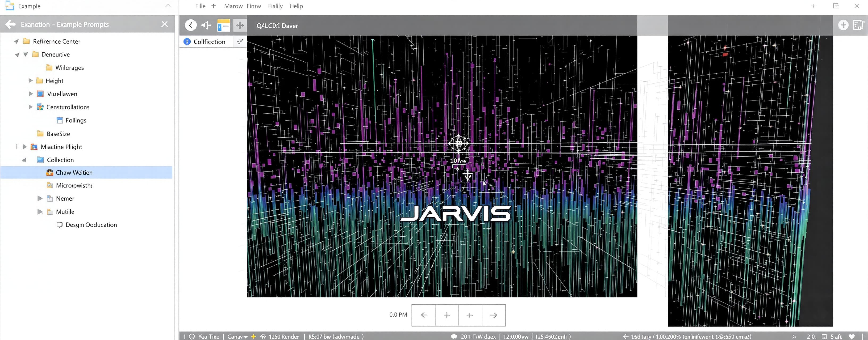Click the Desgm Ooducation monitor icon
Viewport: 868px width, 340px height.
click(x=59, y=225)
